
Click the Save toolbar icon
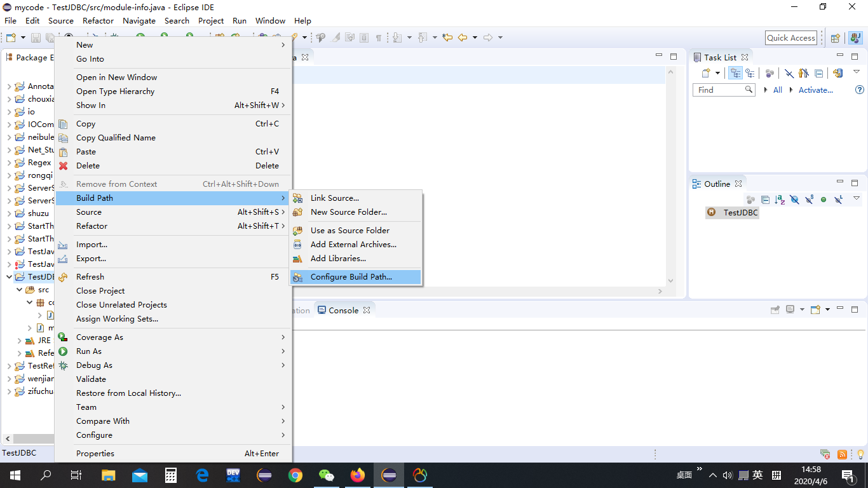click(36, 38)
